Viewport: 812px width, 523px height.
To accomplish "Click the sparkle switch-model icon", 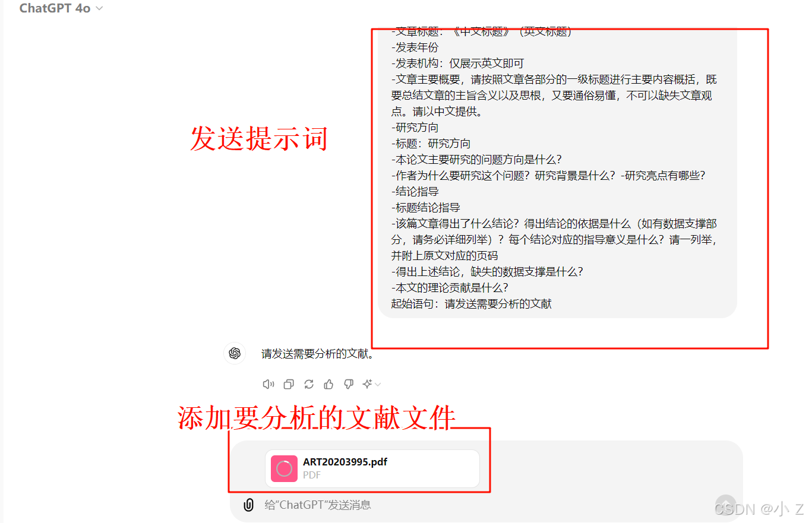I will 368,384.
